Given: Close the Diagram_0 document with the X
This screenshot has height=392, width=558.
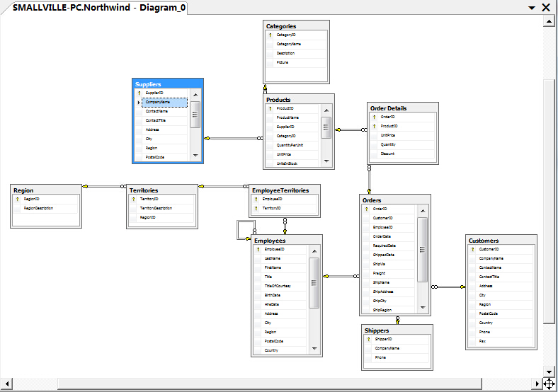Looking at the screenshot, I should coord(546,8).
